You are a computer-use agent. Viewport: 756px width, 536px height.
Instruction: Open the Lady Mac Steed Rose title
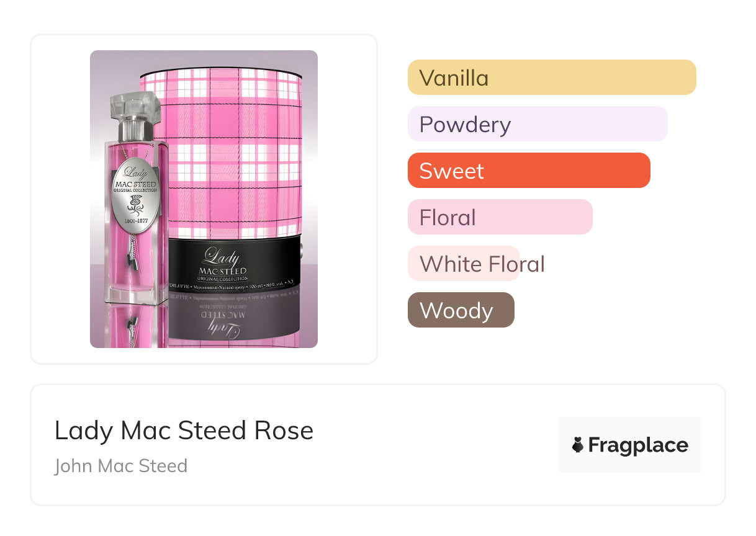click(184, 431)
